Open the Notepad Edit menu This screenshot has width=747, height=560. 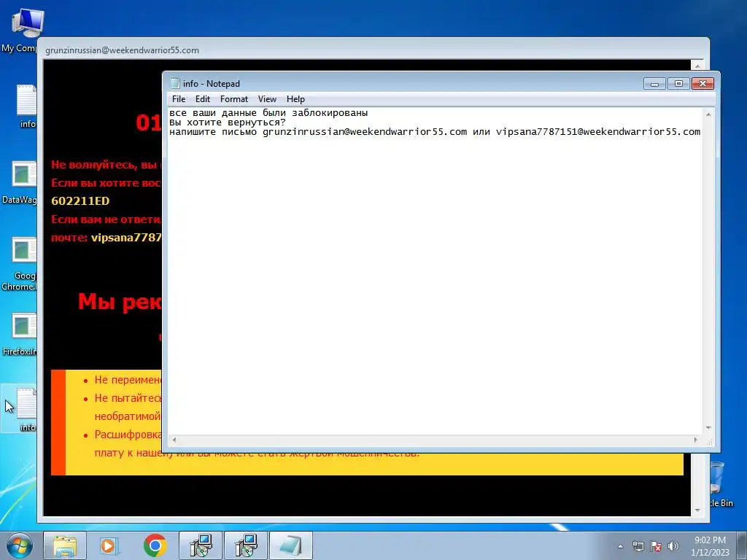pyautogui.click(x=203, y=99)
